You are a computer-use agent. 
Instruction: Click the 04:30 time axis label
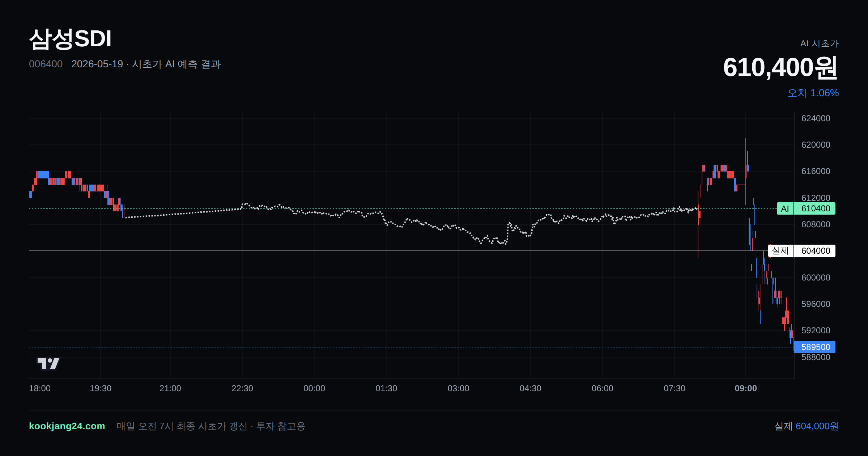point(531,388)
